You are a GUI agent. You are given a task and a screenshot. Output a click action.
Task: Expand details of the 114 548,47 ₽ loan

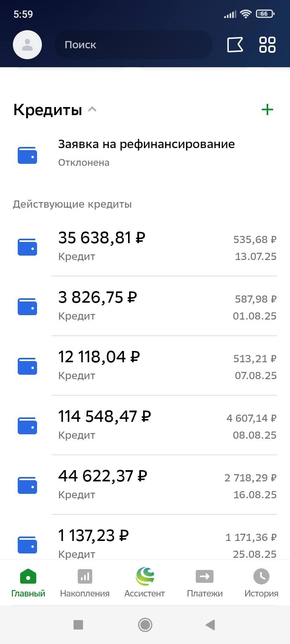[x=145, y=425]
